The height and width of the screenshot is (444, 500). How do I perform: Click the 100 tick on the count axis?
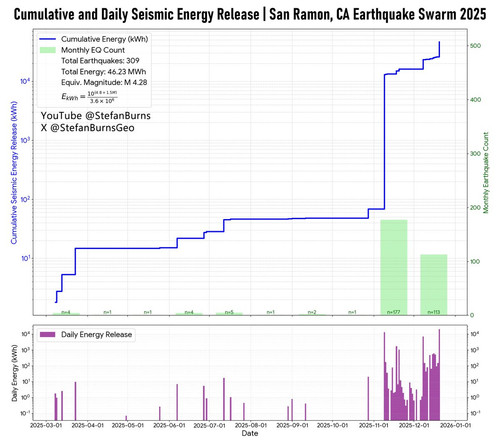475,261
